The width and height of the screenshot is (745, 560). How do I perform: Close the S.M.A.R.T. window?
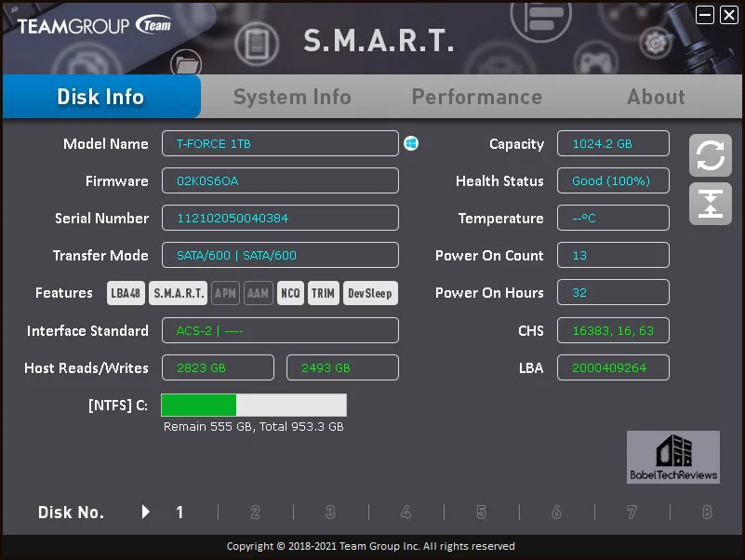pos(729,15)
